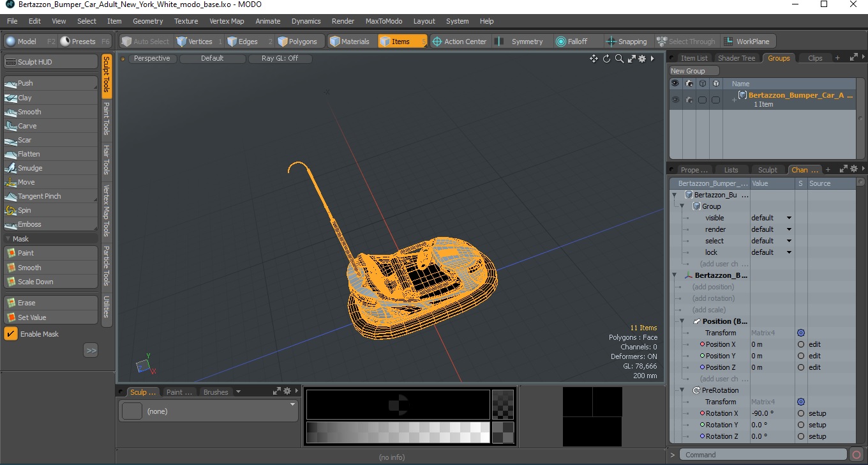Click the viewport pan arrows icon
Image resolution: width=868 pixels, height=465 pixels.
(594, 59)
